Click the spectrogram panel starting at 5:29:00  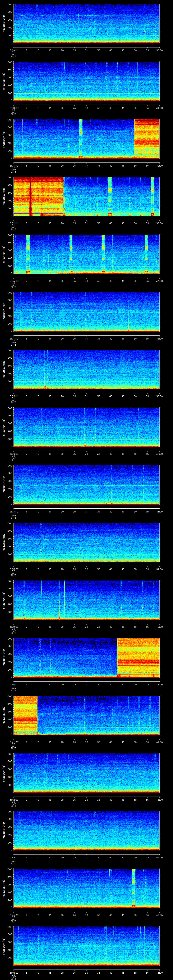coord(86,24)
